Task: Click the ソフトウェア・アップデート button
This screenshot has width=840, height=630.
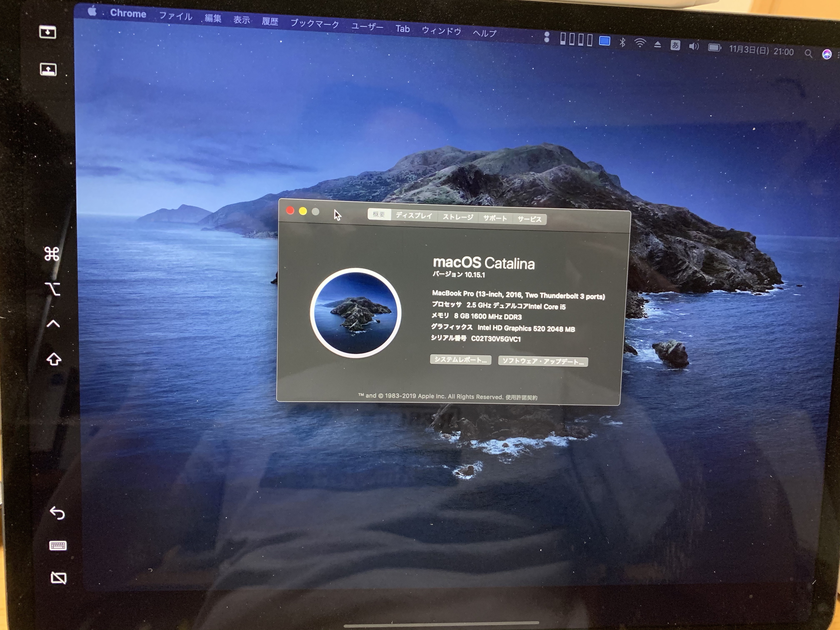Action: click(543, 361)
